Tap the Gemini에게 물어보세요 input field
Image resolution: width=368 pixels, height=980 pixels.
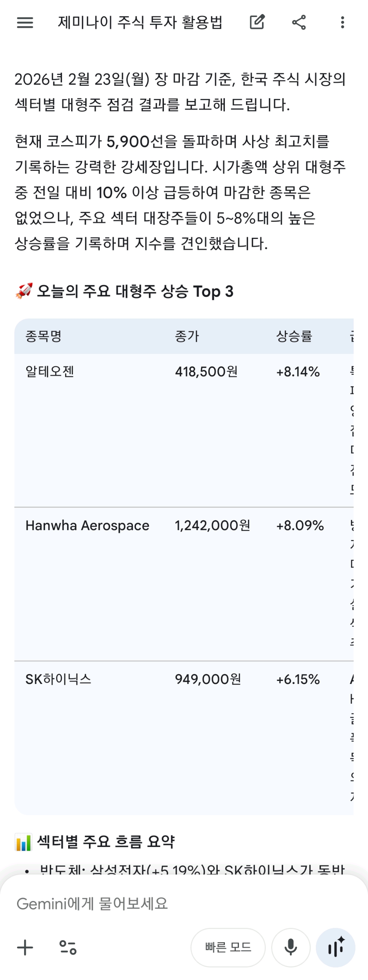[x=152, y=904]
